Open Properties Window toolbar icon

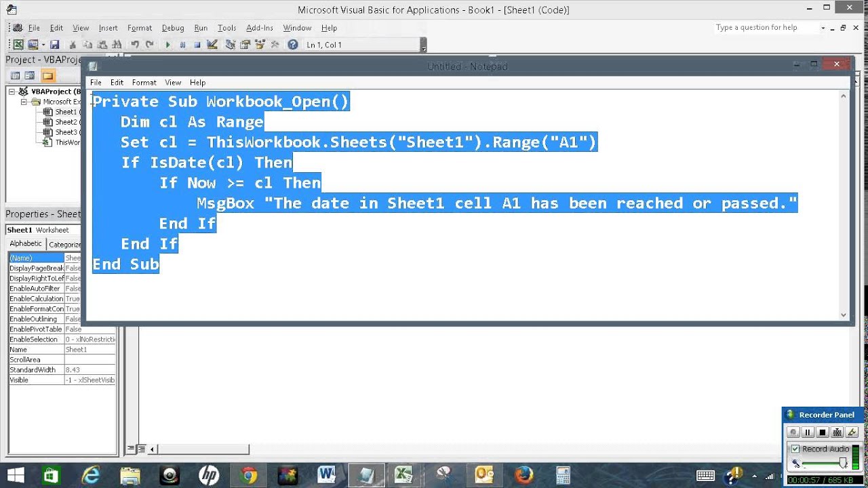click(245, 45)
